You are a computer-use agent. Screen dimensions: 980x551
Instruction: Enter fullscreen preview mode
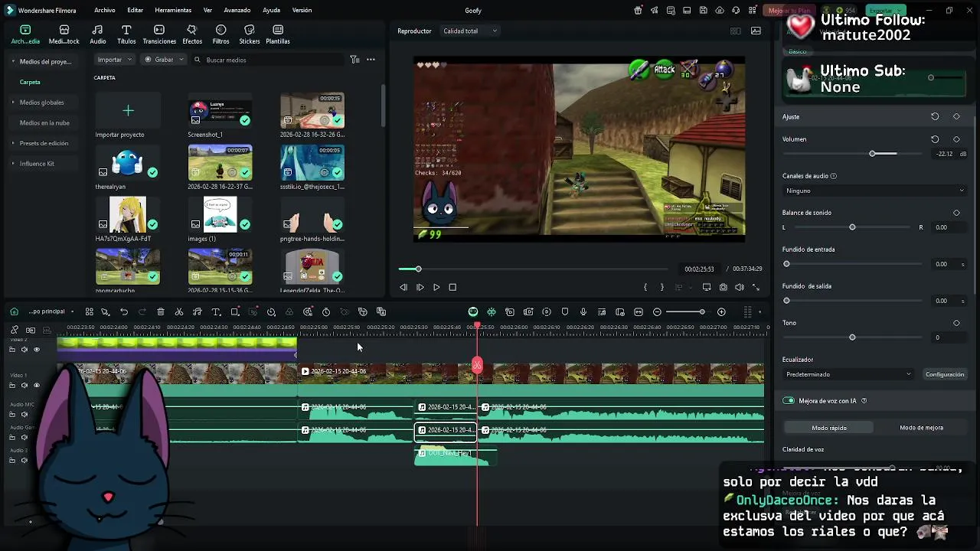pyautogui.click(x=756, y=287)
